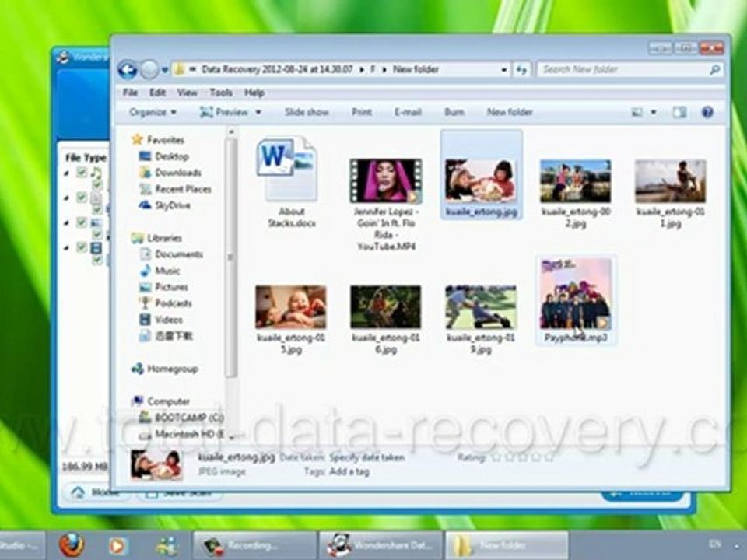Open Desktop in Favorites
747x560 pixels.
(x=171, y=156)
